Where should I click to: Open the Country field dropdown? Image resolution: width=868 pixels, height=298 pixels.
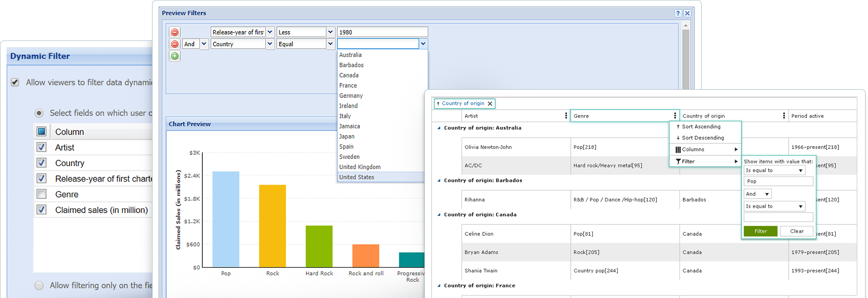(270, 44)
